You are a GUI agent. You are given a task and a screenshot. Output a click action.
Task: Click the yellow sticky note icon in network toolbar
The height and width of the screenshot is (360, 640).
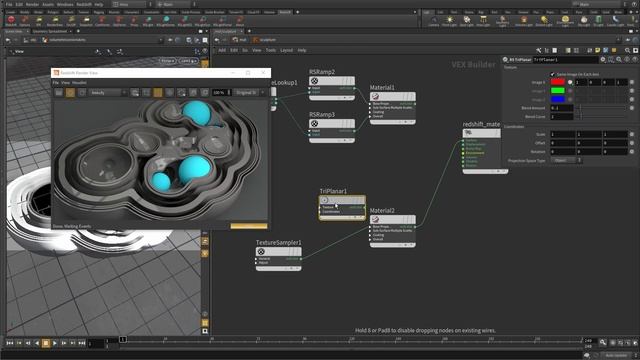[598, 50]
